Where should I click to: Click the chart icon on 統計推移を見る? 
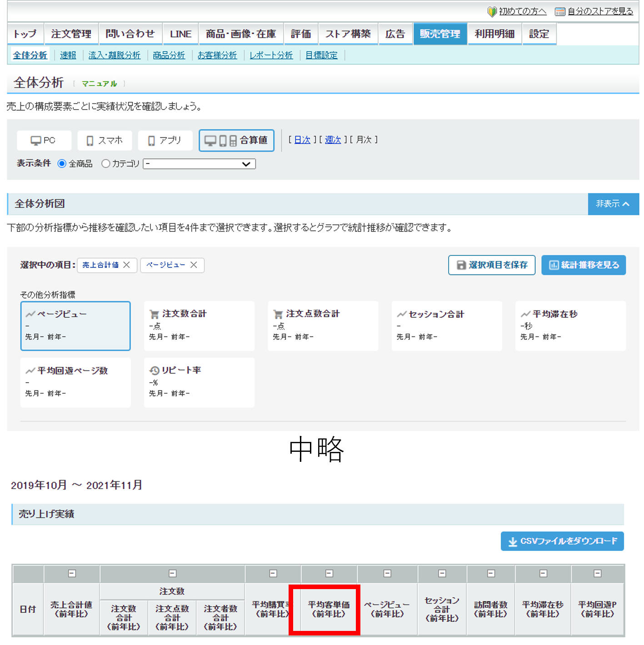pos(554,265)
